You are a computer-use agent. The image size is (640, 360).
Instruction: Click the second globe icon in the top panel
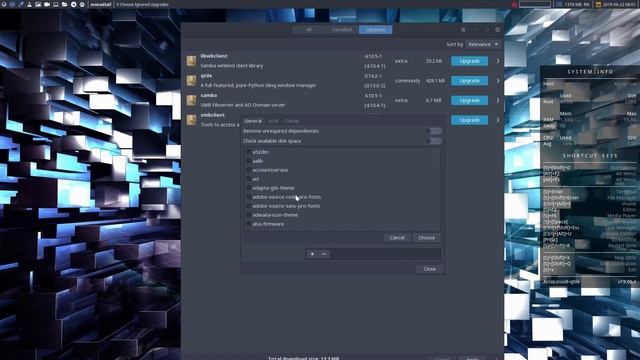[x=12, y=4]
